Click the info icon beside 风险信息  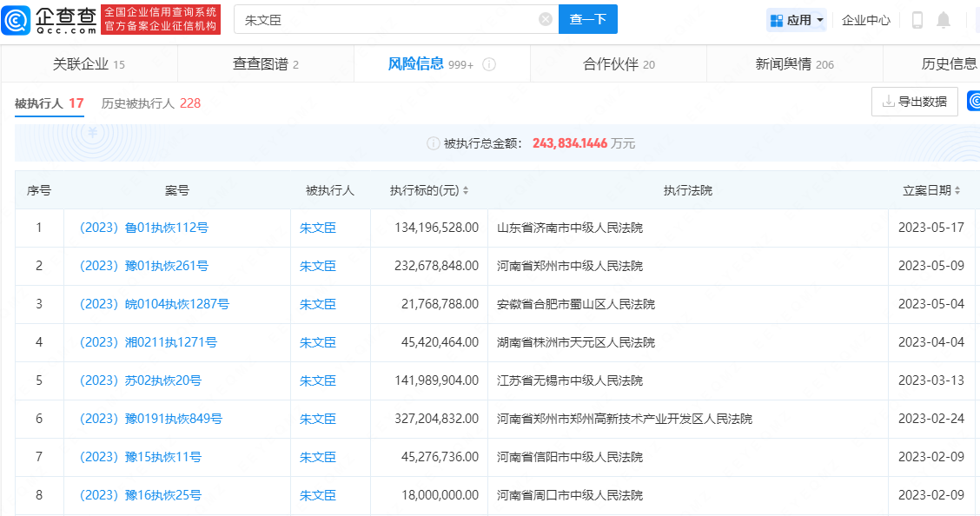tap(489, 64)
